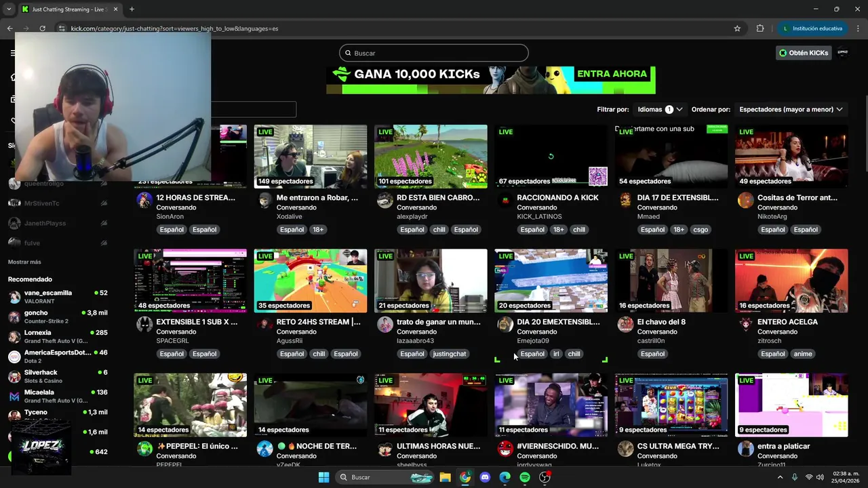
Task: Click SionAron channel avatar
Action: (x=144, y=200)
